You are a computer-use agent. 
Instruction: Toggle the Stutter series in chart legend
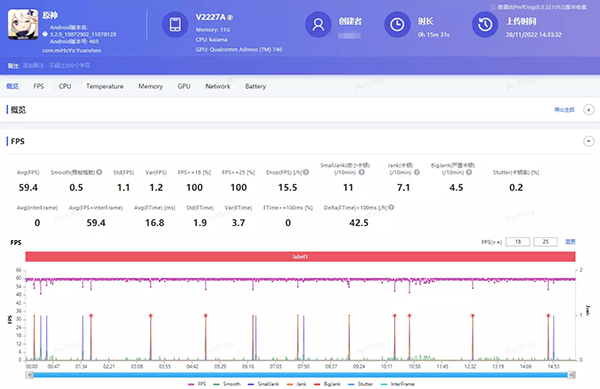[x=360, y=384]
